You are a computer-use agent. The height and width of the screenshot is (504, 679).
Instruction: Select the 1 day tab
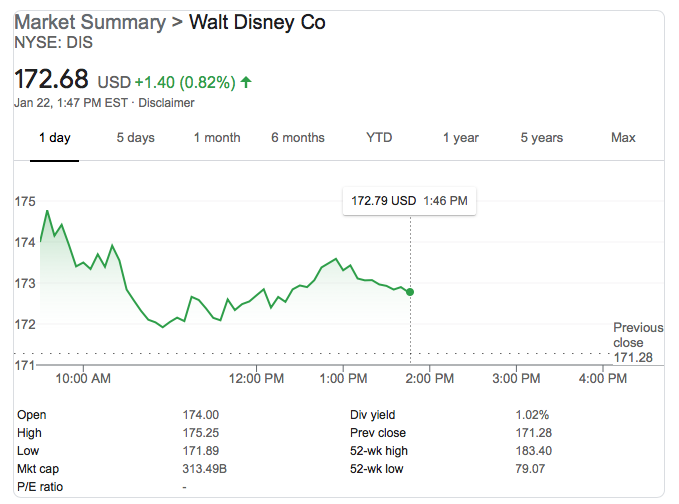(x=54, y=138)
